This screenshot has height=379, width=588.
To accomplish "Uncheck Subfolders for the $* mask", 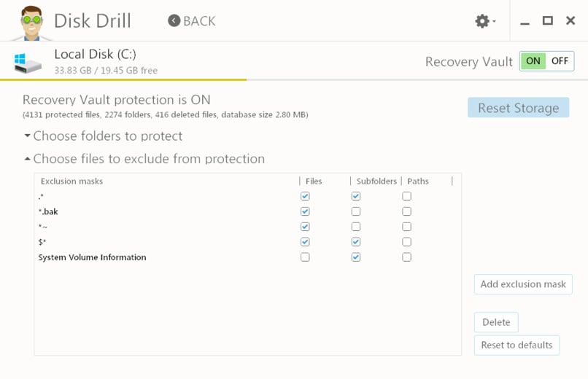I will pyautogui.click(x=356, y=242).
